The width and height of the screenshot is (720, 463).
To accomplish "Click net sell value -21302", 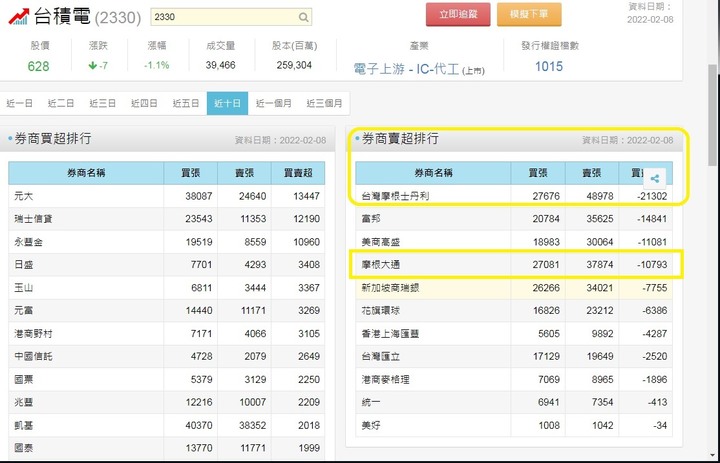I will pos(652,196).
